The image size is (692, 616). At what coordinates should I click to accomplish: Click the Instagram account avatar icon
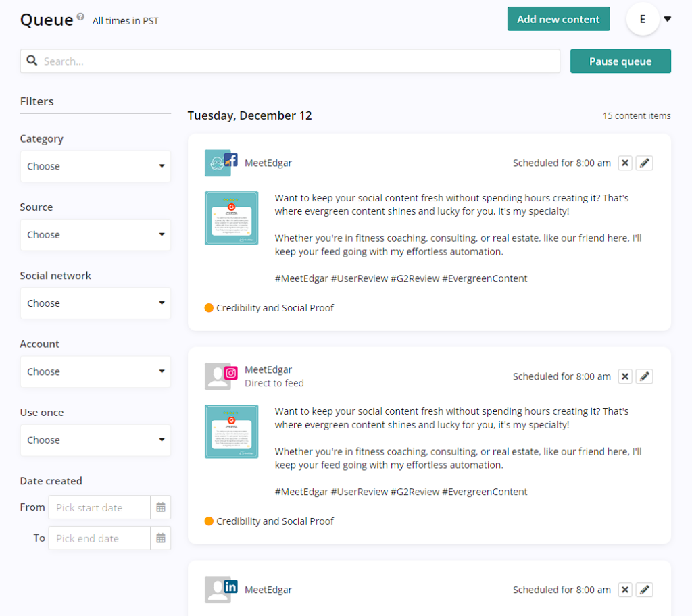(221, 376)
